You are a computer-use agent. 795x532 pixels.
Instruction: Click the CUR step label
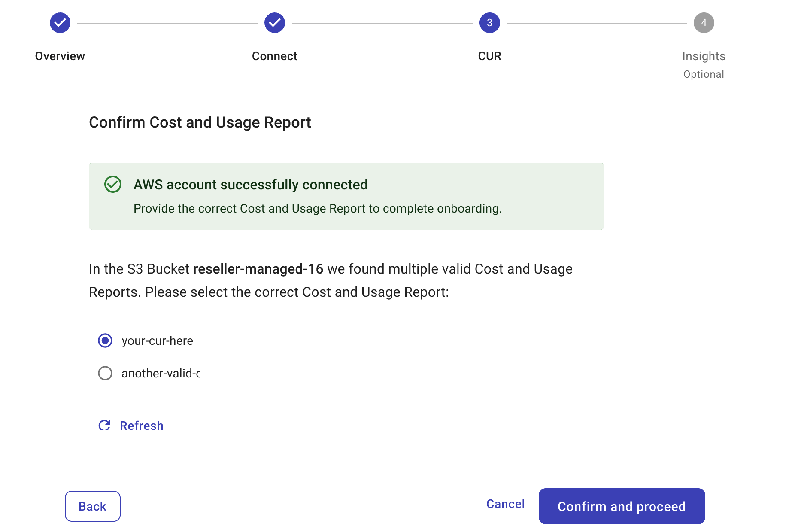[489, 56]
